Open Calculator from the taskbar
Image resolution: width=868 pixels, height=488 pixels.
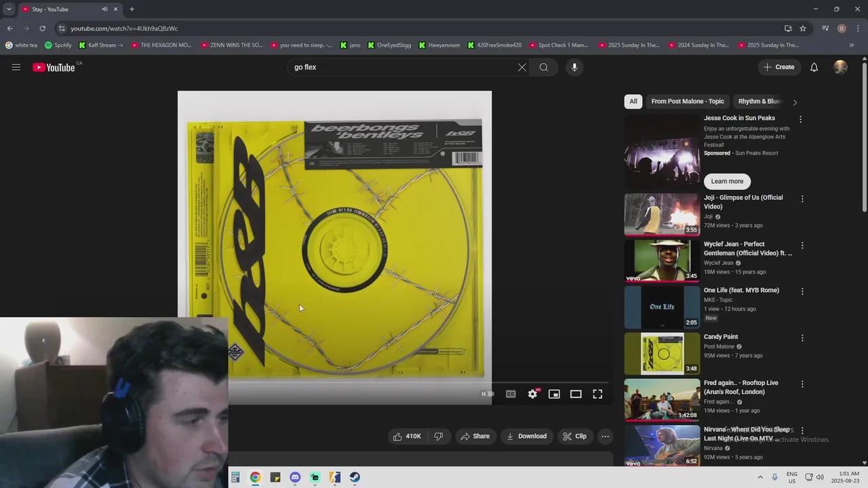(235, 477)
